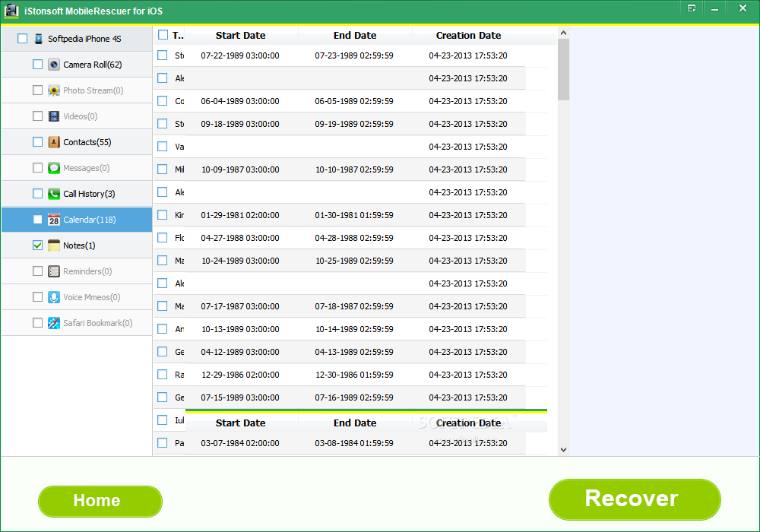Image resolution: width=760 pixels, height=532 pixels.
Task: Select the cell 10-09-1987 03:00:00
Action: [240, 169]
